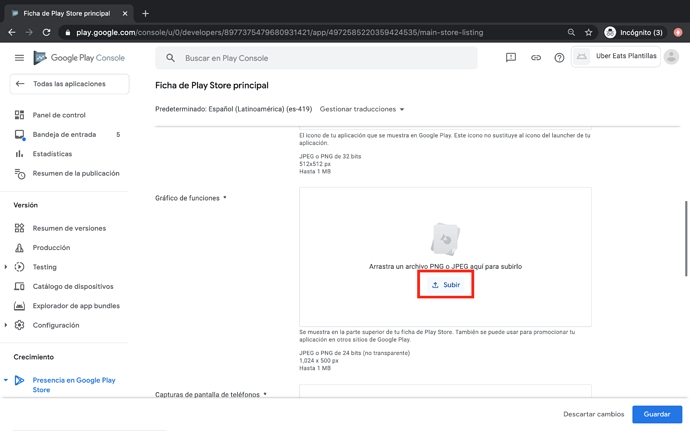Go to Estadísticas section
This screenshot has height=431, width=690.
pyautogui.click(x=52, y=154)
